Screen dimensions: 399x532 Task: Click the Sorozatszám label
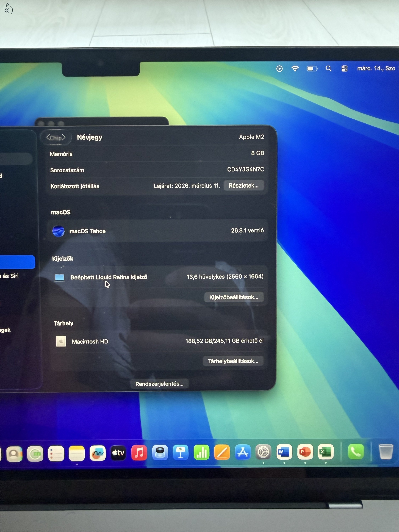[x=67, y=170]
